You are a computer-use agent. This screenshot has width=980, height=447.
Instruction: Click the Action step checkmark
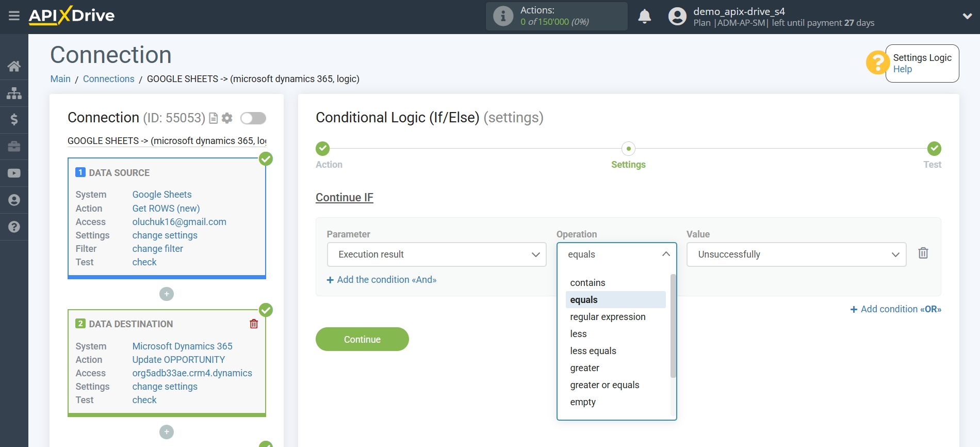pyautogui.click(x=322, y=149)
